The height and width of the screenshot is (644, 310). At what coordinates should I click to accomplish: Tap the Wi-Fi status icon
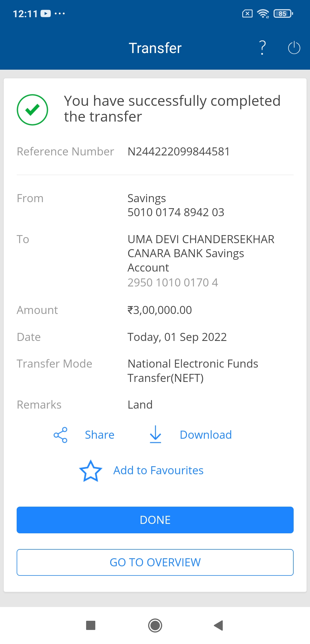click(263, 13)
